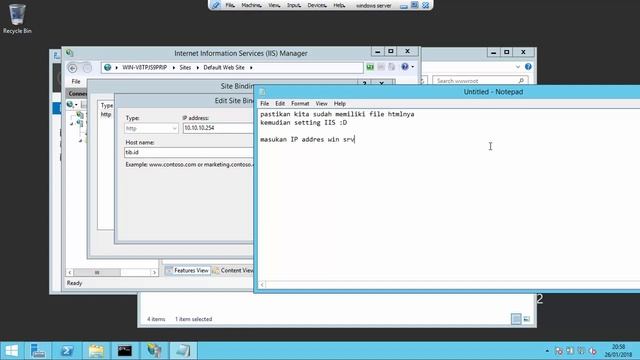Show hidden tray icons arrow
This screenshot has width=640, height=360.
tap(547, 351)
